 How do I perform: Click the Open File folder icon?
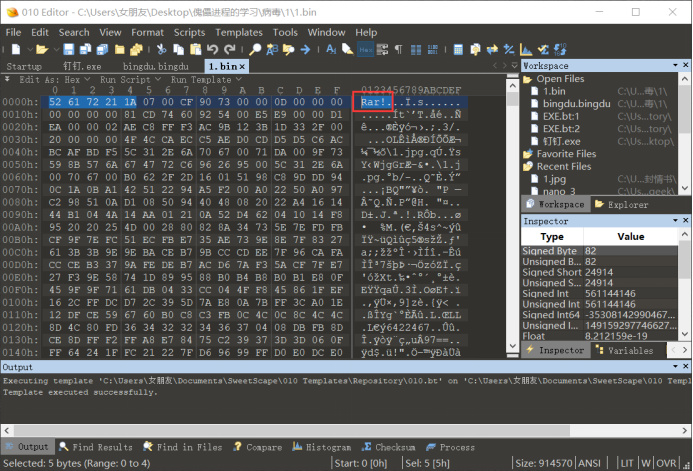pos(42,49)
